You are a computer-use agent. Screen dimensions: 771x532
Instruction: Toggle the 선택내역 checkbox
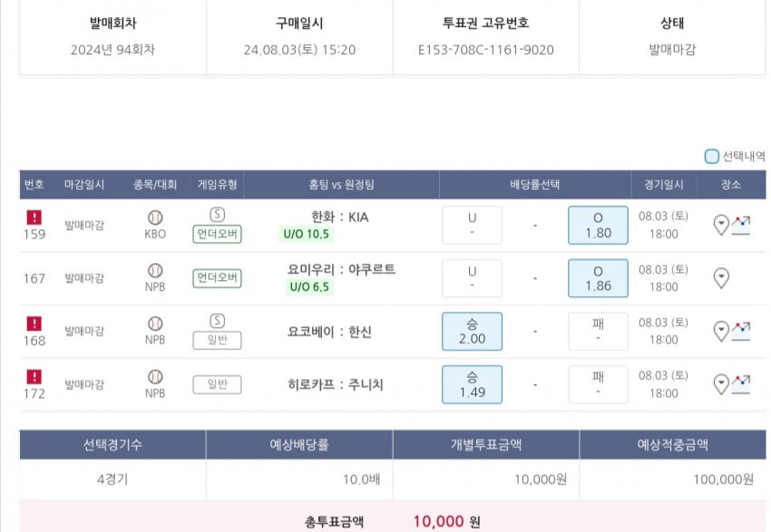[712, 156]
